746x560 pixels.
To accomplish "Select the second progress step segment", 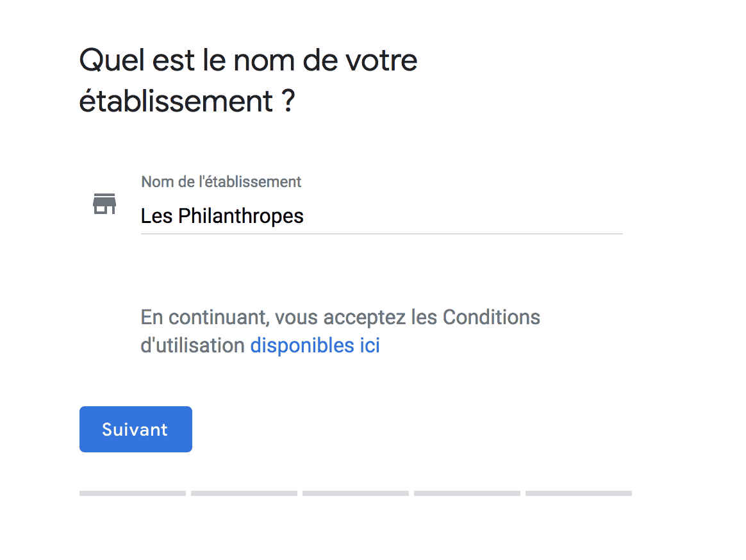I will [x=244, y=493].
